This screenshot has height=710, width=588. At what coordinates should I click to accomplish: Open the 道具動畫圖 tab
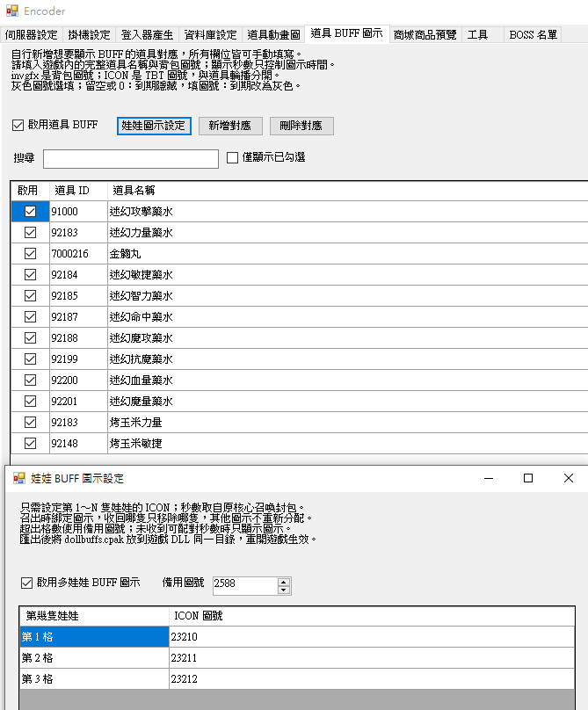(x=273, y=35)
